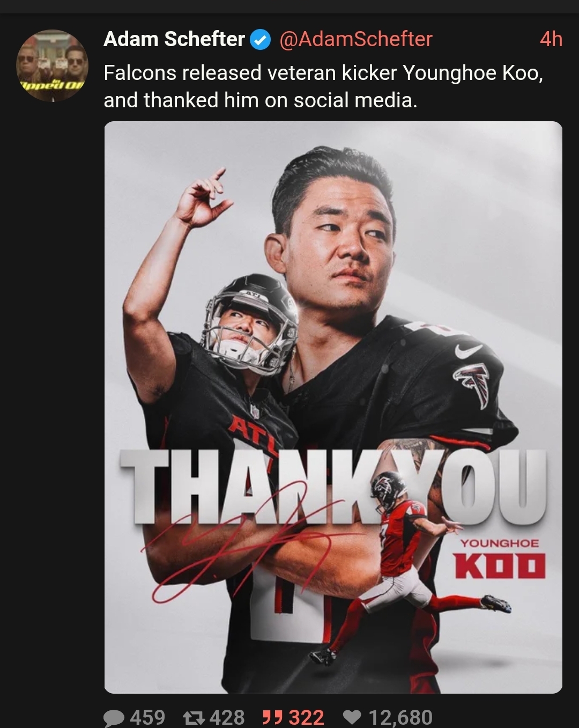This screenshot has width=579, height=728.
Task: Click the retweet arrows icon
Action: click(194, 718)
